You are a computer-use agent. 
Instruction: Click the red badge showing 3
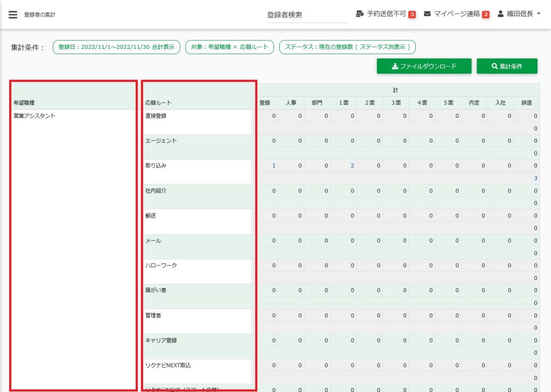(x=412, y=15)
